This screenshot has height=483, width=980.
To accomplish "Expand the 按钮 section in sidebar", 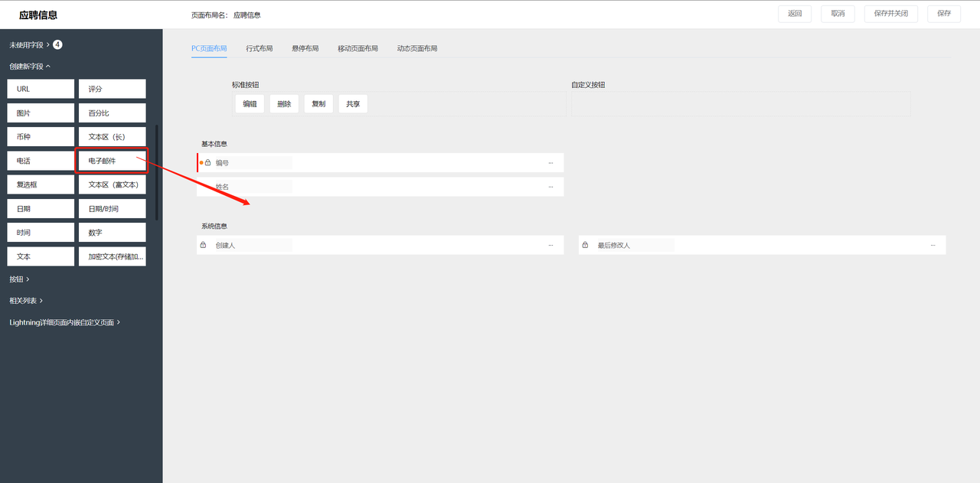I will coord(19,279).
